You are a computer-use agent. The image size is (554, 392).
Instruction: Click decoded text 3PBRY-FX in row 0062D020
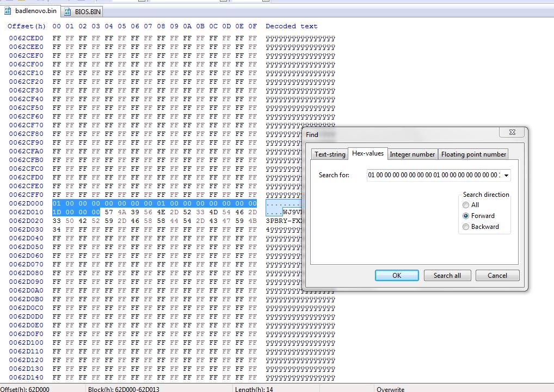click(284, 221)
